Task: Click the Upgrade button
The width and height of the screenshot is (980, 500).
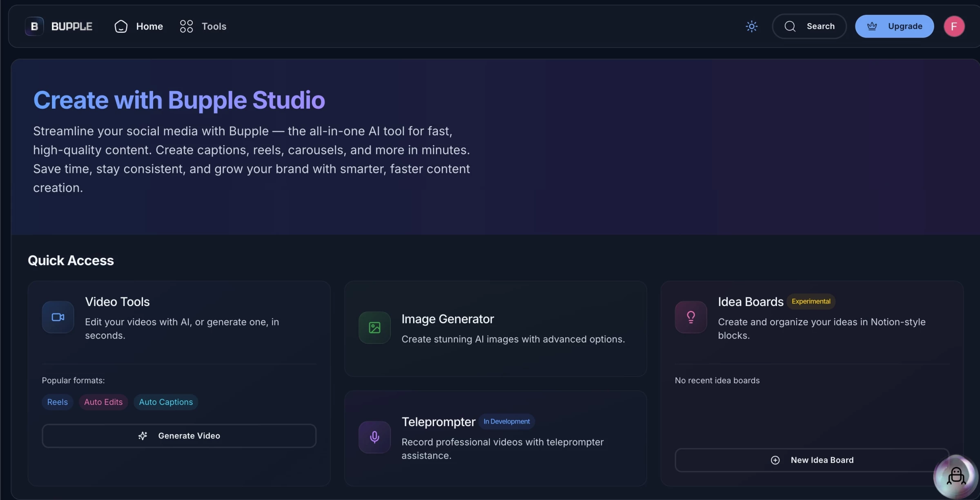Action: (894, 26)
